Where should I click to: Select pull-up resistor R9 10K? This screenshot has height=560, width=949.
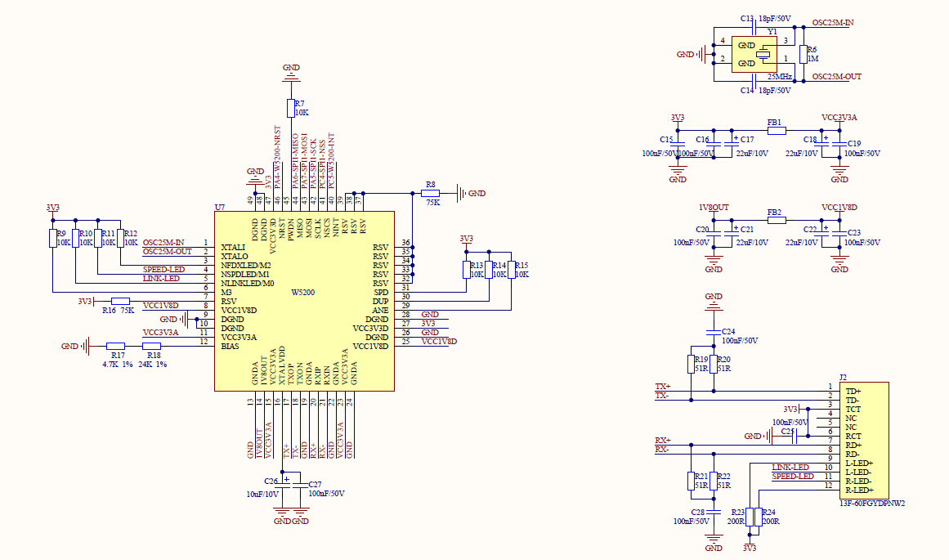click(x=52, y=238)
